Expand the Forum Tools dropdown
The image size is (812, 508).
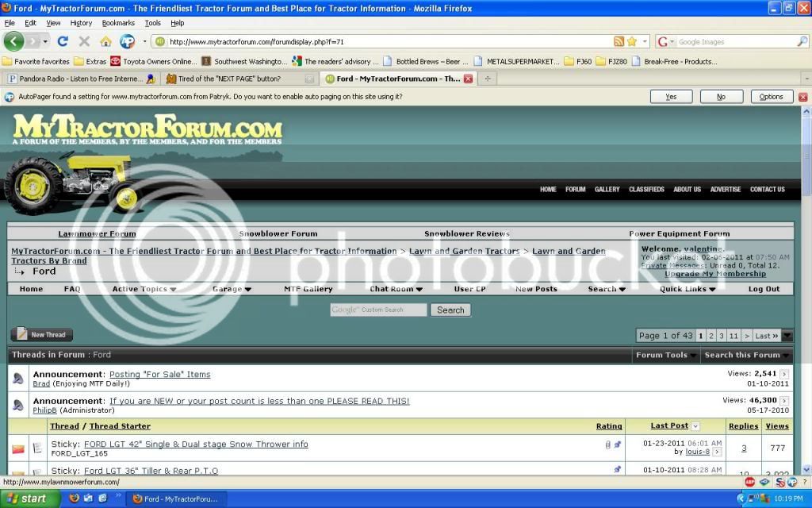(666, 355)
